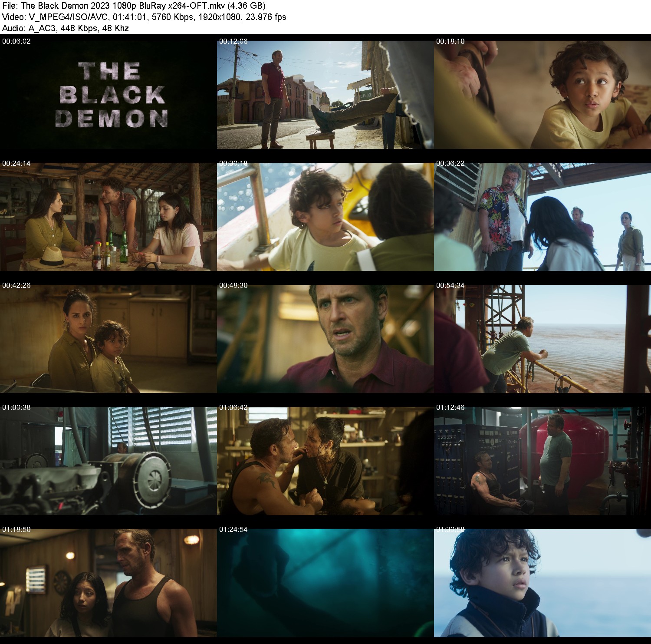Click the 00:24:14 timestamp label

(x=16, y=163)
